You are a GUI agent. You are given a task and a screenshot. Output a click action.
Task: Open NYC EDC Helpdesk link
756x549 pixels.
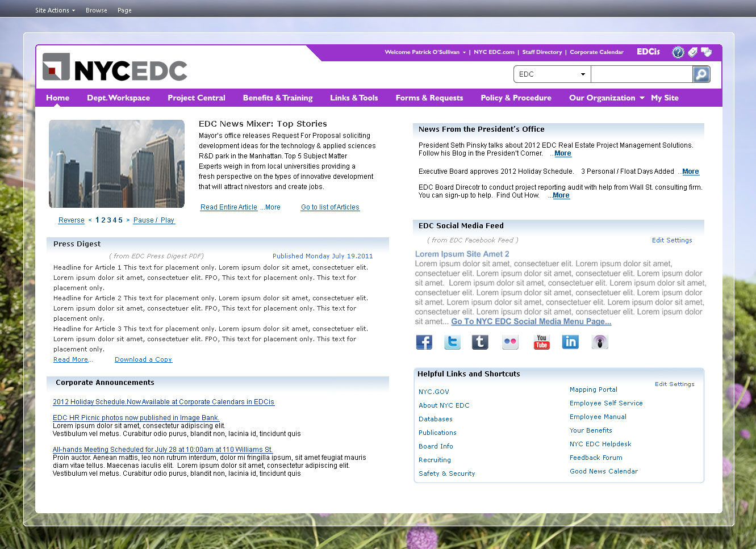coord(600,444)
